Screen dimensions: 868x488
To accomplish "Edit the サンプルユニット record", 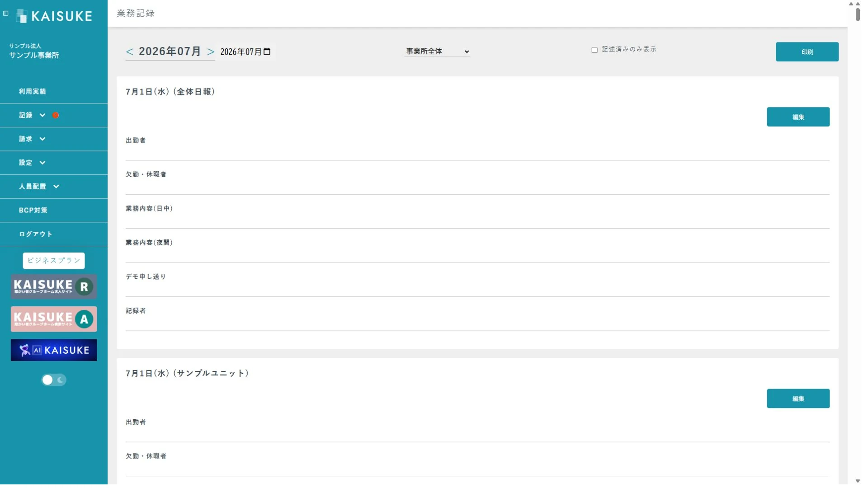I will [x=798, y=399].
